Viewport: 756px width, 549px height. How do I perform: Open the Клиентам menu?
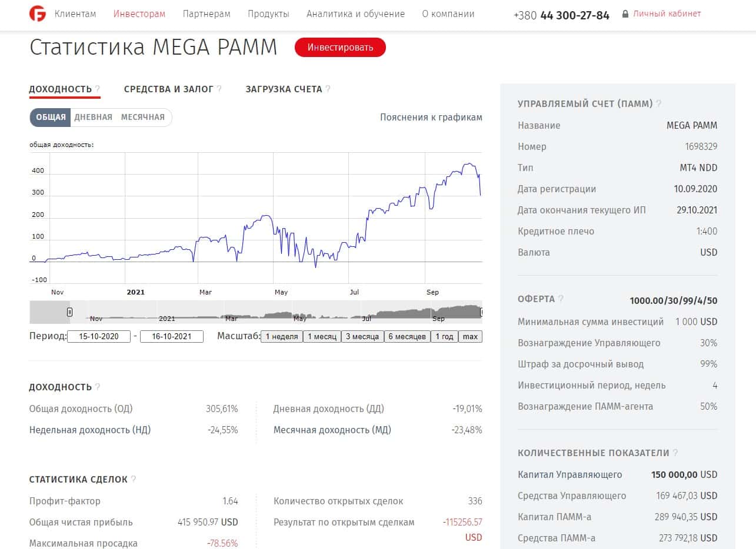click(75, 14)
